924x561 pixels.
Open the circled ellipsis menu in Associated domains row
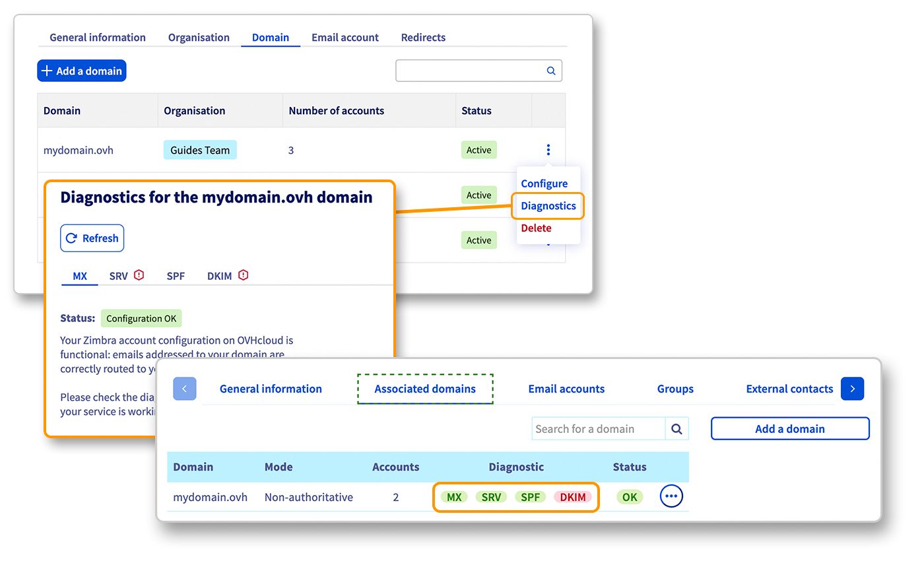click(671, 496)
